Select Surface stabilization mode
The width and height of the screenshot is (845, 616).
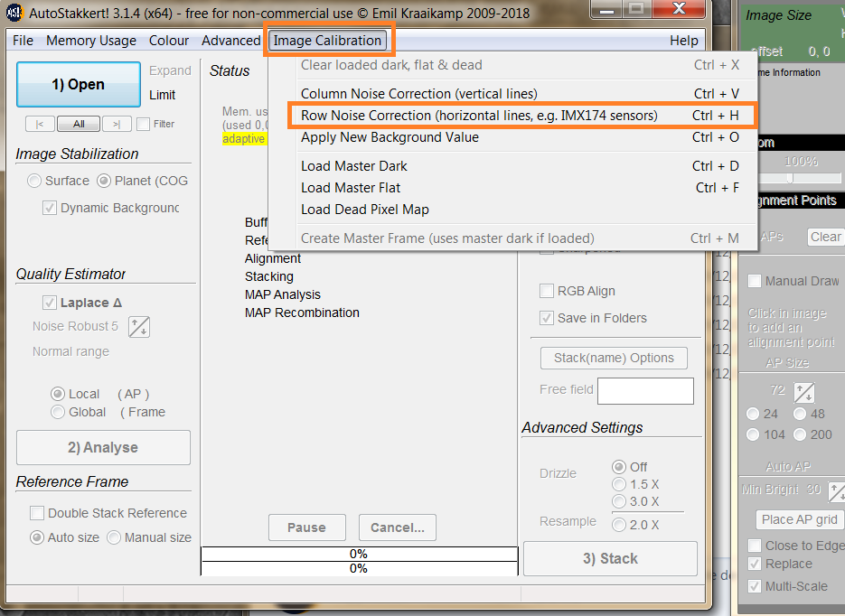click(34, 181)
